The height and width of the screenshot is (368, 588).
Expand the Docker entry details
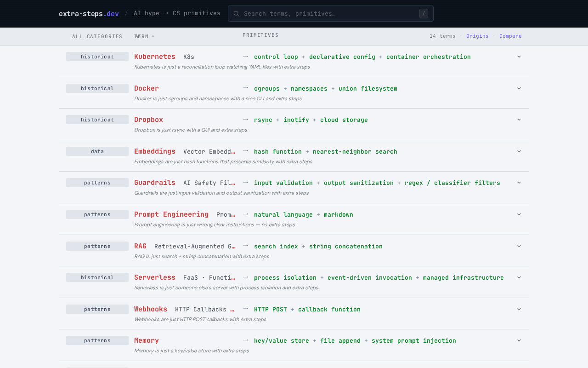pos(519,88)
